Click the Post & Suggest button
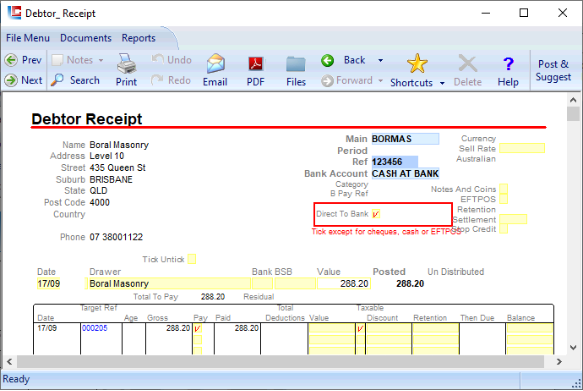 click(x=553, y=70)
